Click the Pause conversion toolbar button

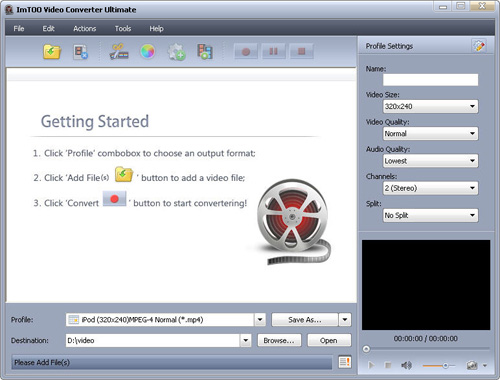(x=274, y=52)
